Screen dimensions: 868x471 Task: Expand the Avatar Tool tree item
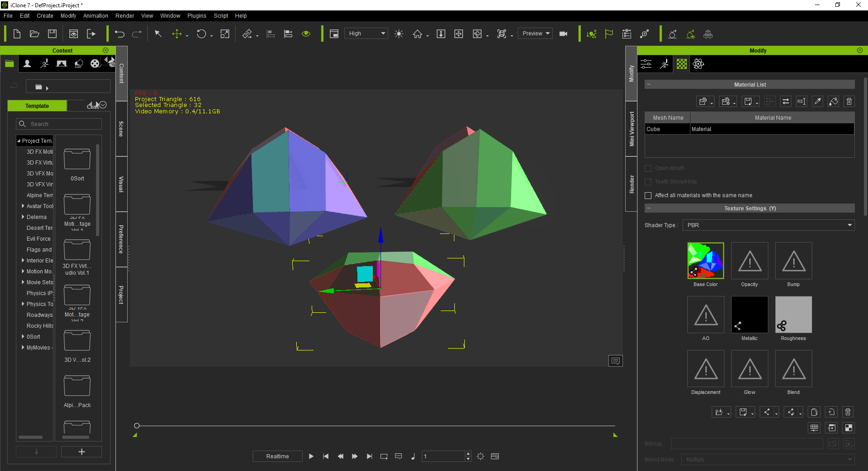tap(23, 206)
